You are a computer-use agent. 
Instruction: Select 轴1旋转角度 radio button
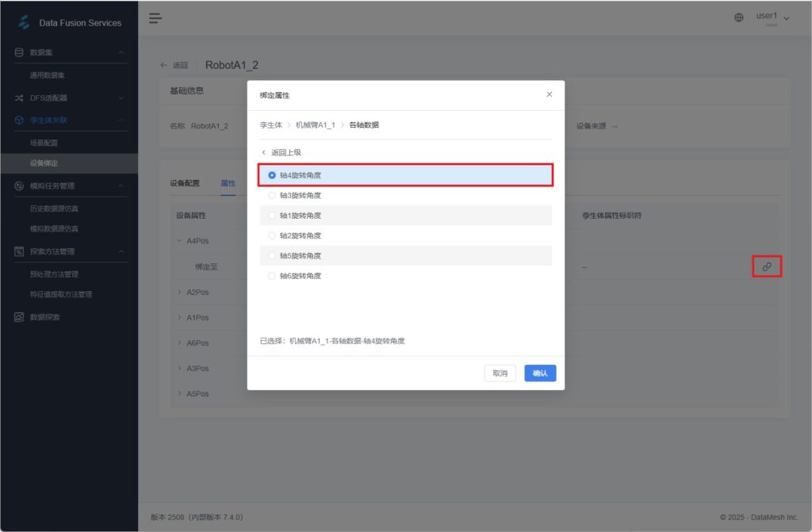pyautogui.click(x=272, y=216)
